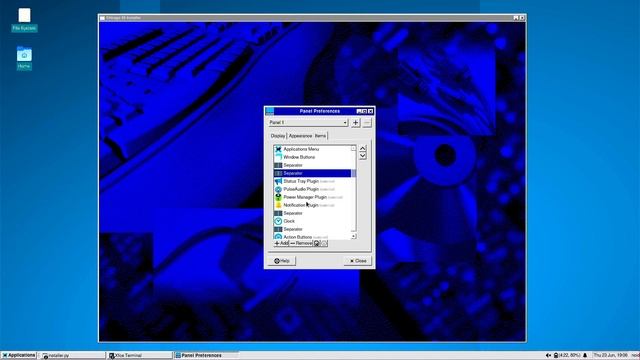This screenshot has width=640, height=360.
Task: Select Separator row between Clock and Action Buttons
Action: (x=312, y=229)
